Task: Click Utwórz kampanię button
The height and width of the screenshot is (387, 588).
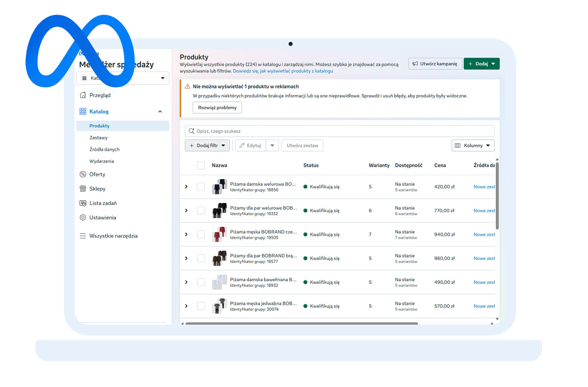Action: pos(435,64)
